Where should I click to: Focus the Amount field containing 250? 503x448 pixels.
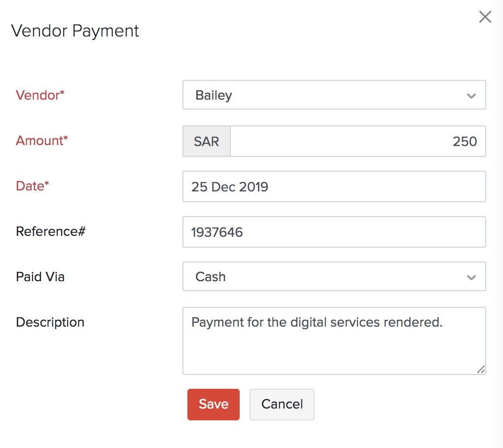(358, 142)
